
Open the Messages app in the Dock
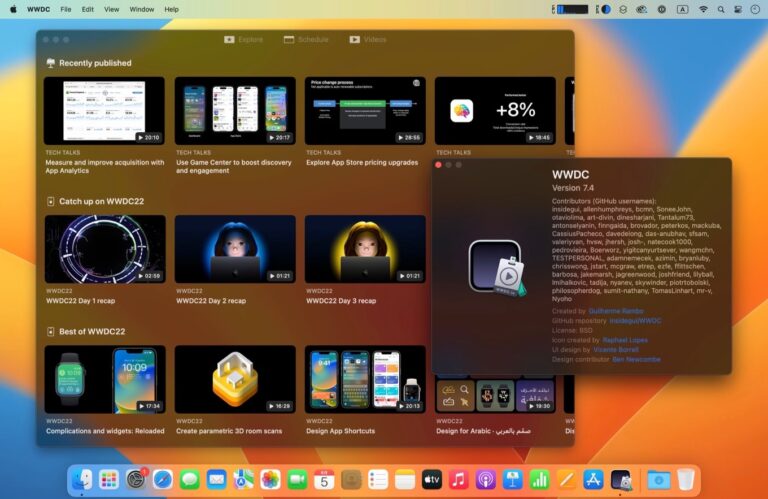190,479
